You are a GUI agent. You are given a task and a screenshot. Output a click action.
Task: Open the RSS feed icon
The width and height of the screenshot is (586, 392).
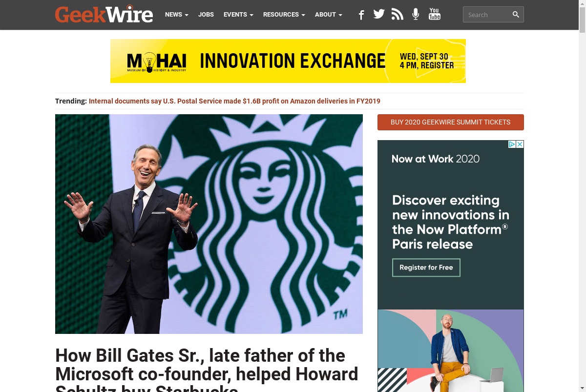coord(398,14)
